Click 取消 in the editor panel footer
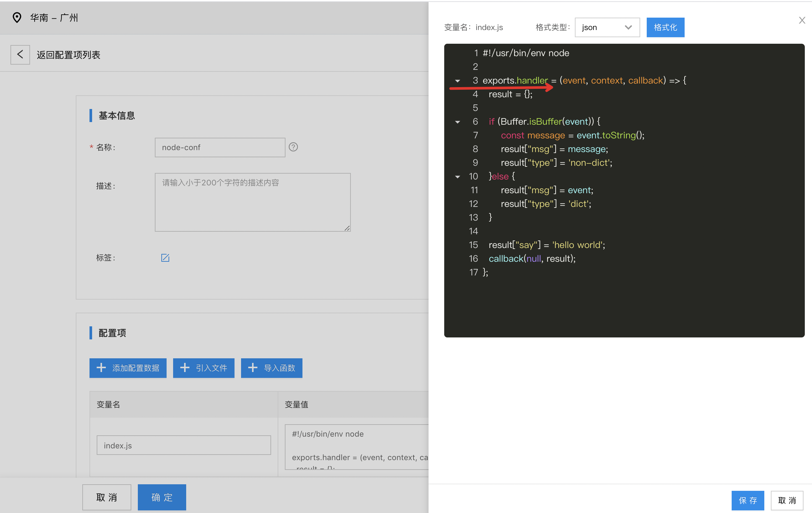This screenshot has width=812, height=513. coord(787,500)
